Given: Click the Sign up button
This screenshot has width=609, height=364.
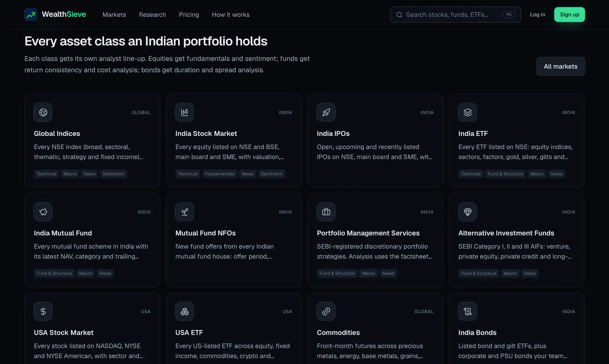Looking at the screenshot, I should point(570,15).
